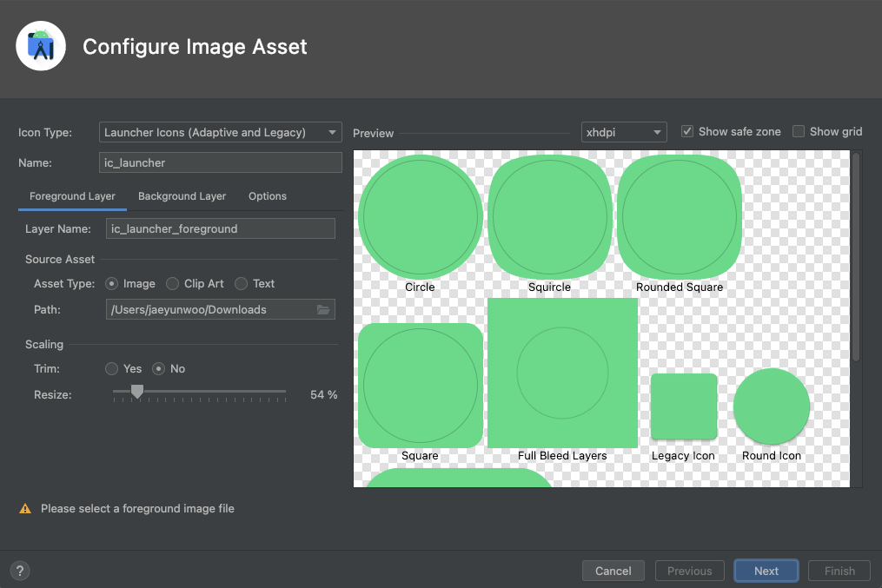The image size is (882, 588).
Task: Click the ic_launcher name field
Action: click(x=220, y=162)
